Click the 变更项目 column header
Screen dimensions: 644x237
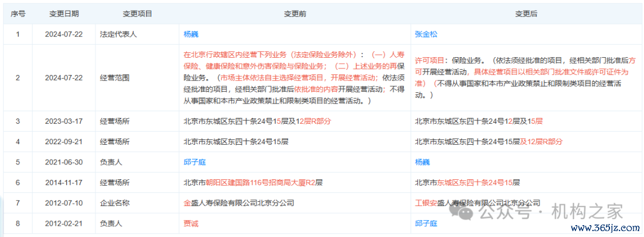(137, 14)
